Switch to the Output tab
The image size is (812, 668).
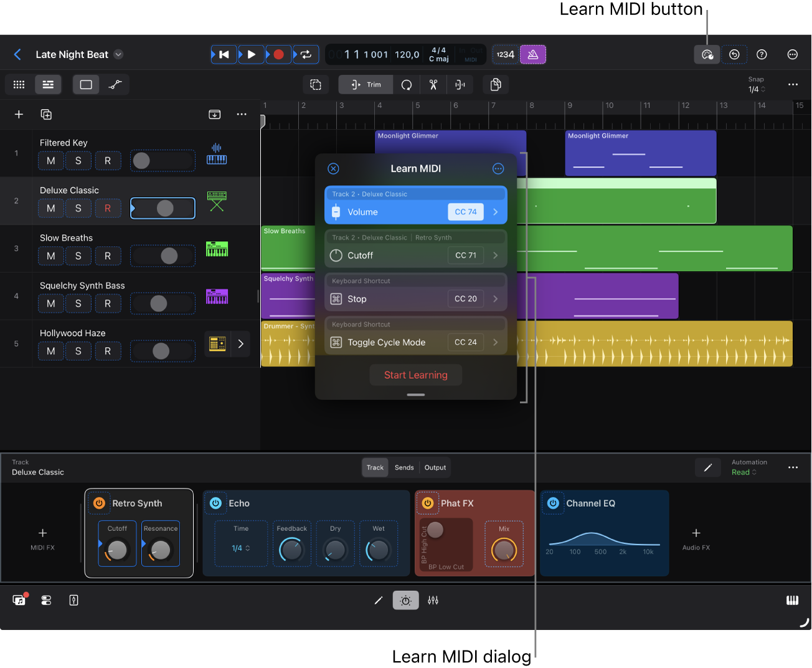pos(435,467)
